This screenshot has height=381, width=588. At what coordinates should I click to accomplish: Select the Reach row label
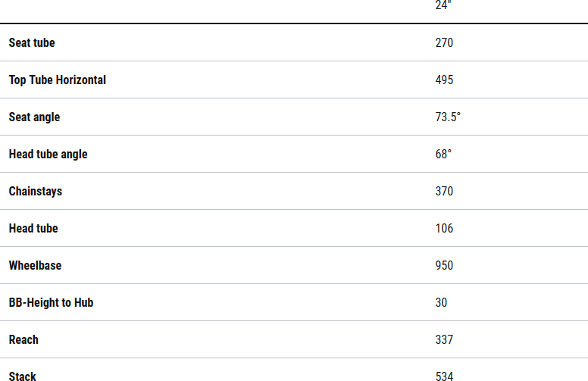[23, 340]
